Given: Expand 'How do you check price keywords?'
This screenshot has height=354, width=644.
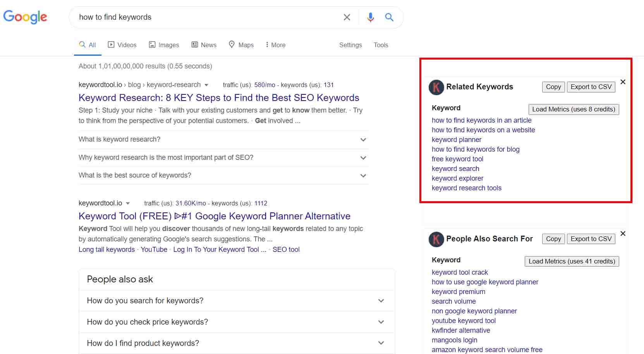Looking at the screenshot, I should (237, 322).
